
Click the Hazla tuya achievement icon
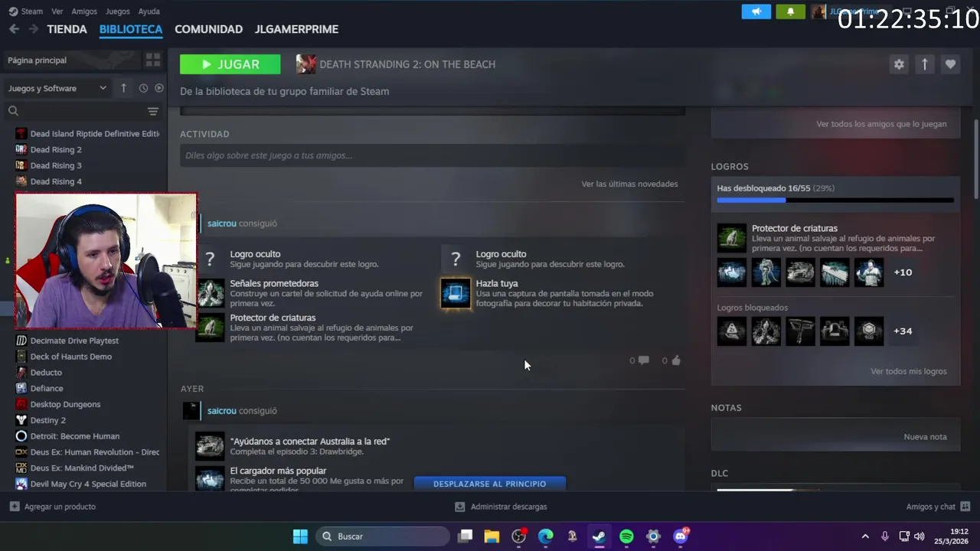[x=456, y=293]
